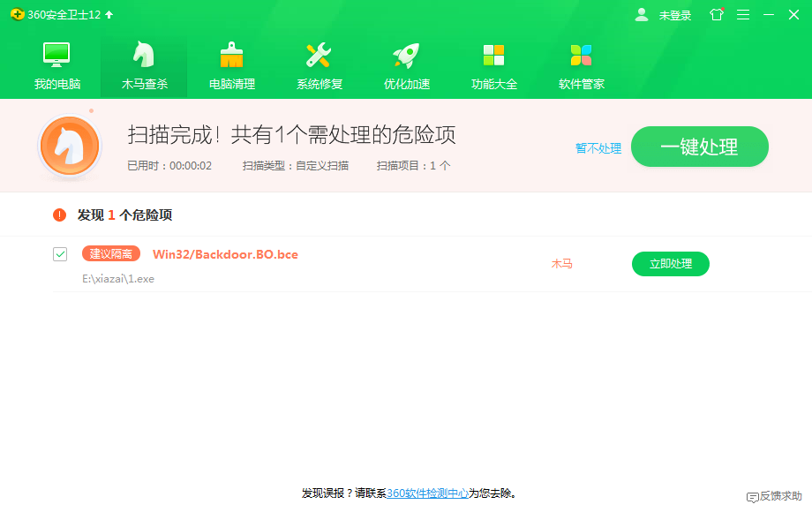Click the 电脑清理 tab label
The width and height of the screenshot is (812, 512).
232,84
